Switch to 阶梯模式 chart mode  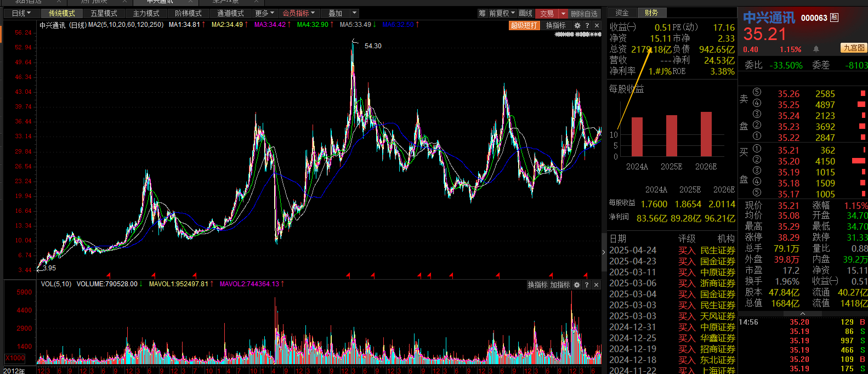point(188,13)
